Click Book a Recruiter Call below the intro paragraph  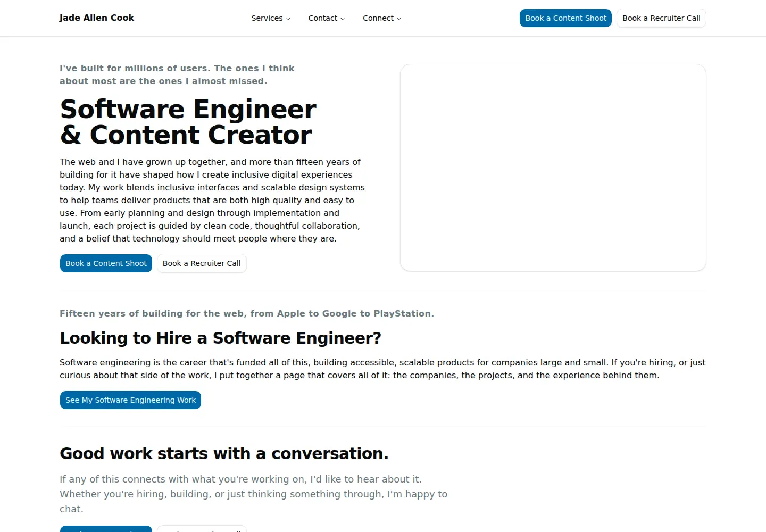202,263
